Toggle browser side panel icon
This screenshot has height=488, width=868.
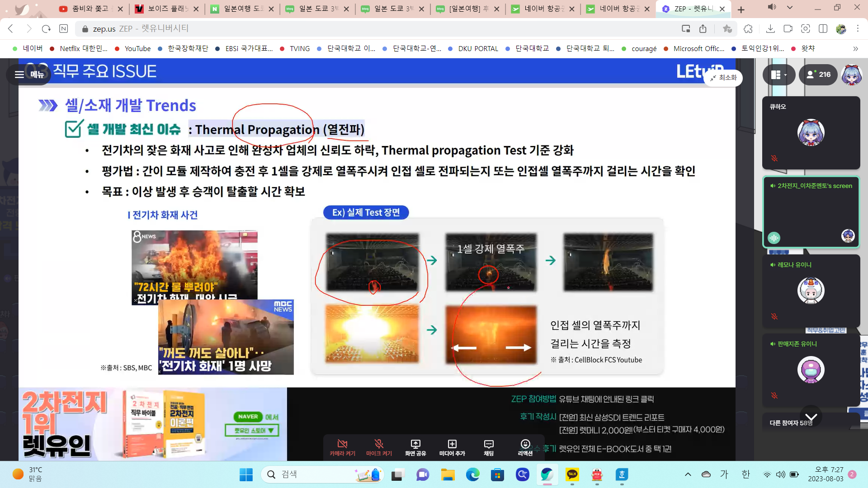click(x=823, y=28)
